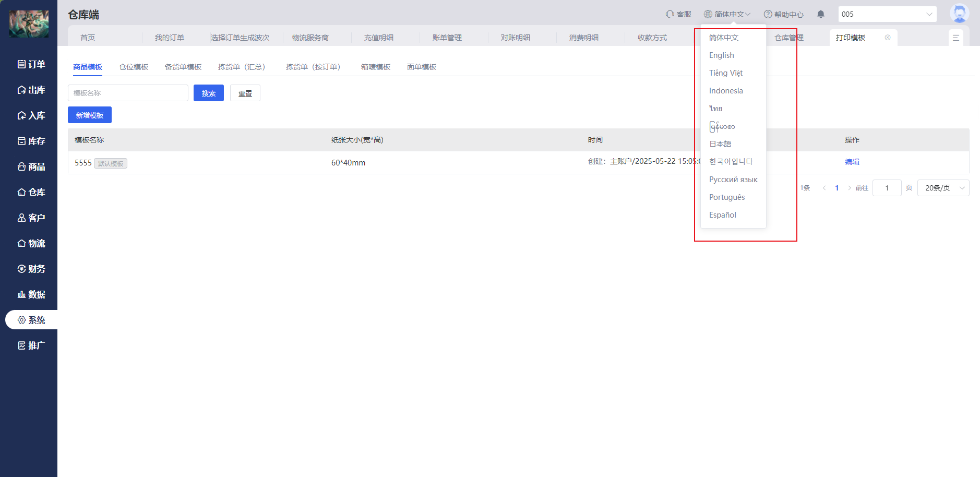Click the customer service headset icon
This screenshot has width=980, height=477.
(x=670, y=14)
